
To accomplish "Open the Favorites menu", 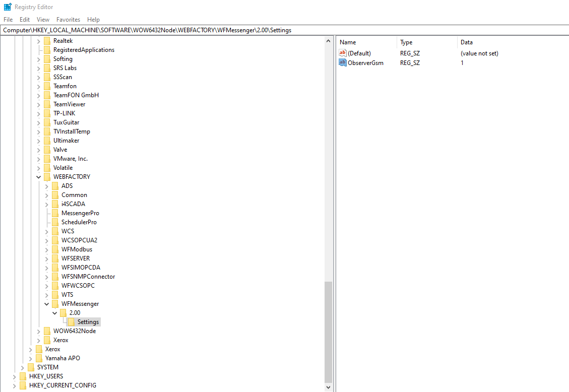I will coord(68,19).
